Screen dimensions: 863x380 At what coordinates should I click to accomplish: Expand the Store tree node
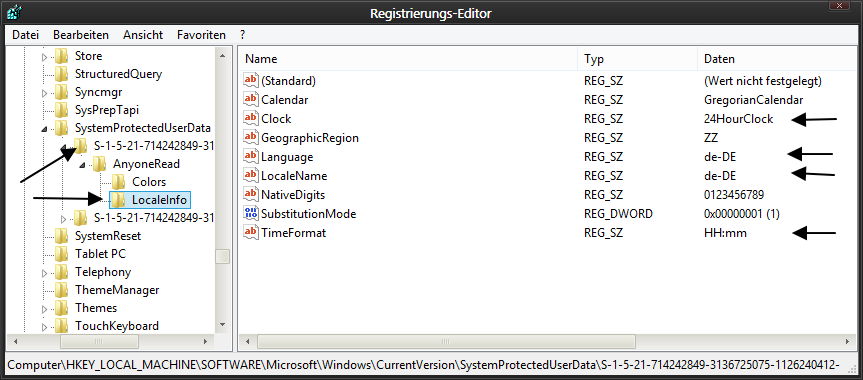click(45, 57)
